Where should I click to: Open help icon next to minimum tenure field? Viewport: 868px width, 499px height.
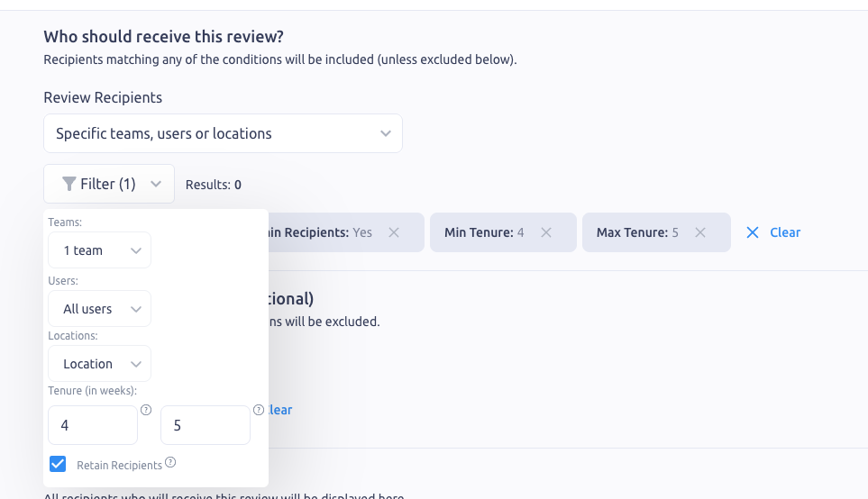146,410
